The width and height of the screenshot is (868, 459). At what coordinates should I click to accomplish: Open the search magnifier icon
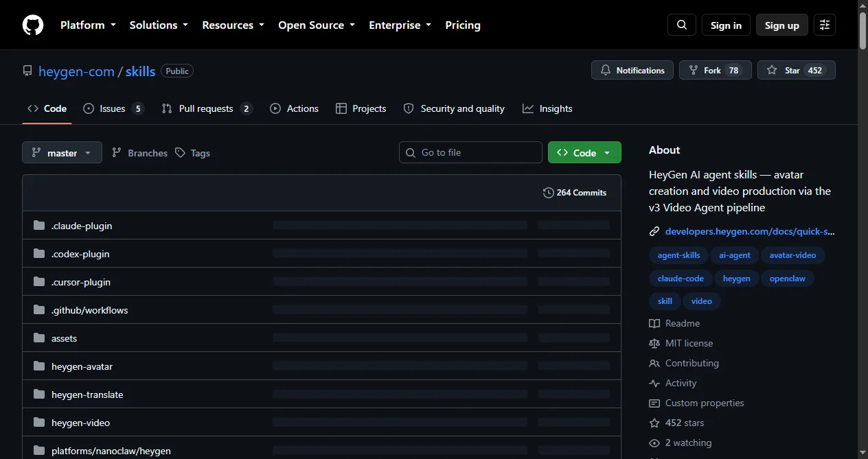(682, 25)
